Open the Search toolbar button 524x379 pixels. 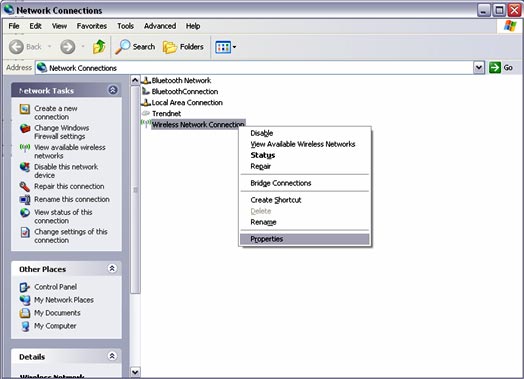pyautogui.click(x=135, y=47)
